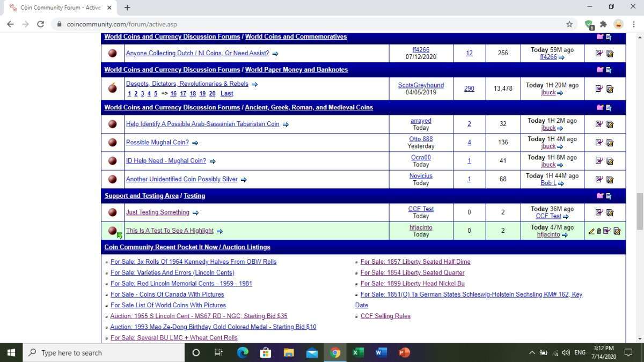This screenshot has width=644, height=362.
Task: Open 'Just Testing Something' topic
Action: (x=158, y=212)
